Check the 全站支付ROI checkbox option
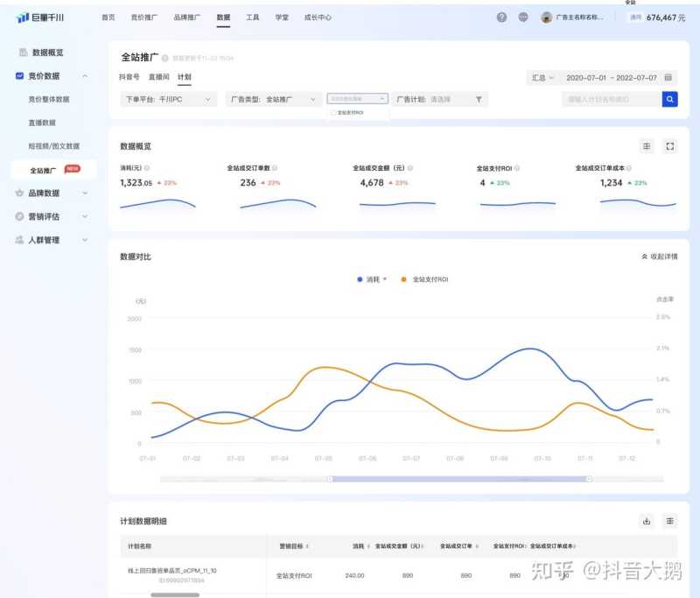 (x=332, y=113)
